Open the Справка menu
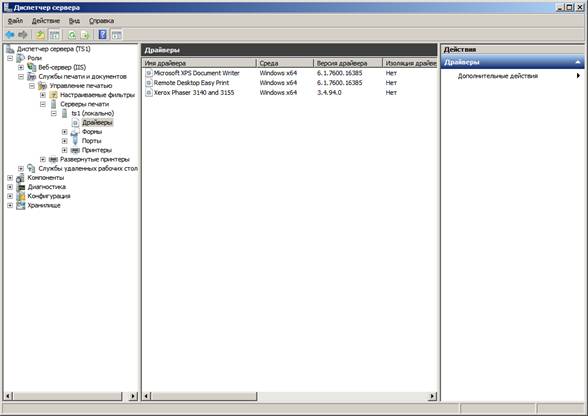 (x=101, y=21)
